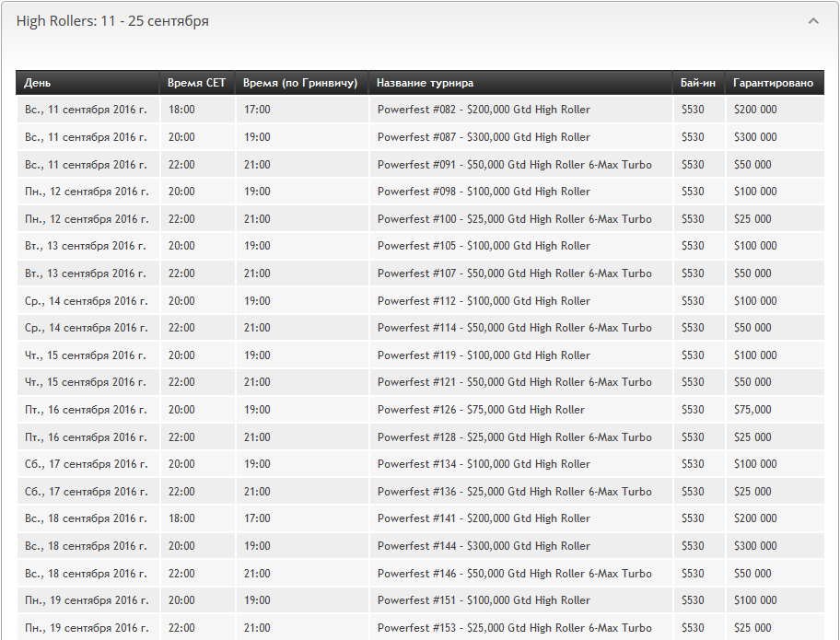840x640 pixels.
Task: Select Powerfest #144 - $300,000 Gtd High Roller
Action: (x=484, y=546)
